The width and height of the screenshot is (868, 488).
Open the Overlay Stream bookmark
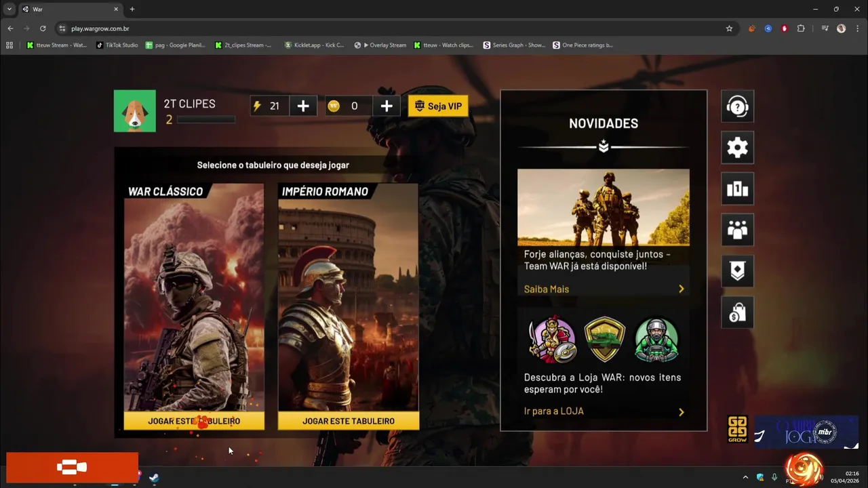click(380, 45)
